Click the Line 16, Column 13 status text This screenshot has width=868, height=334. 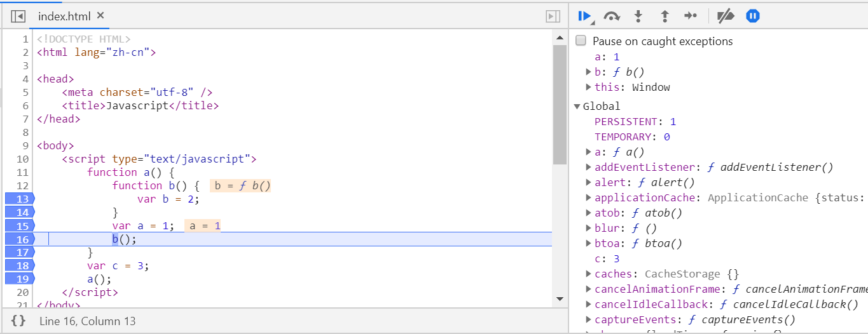[88, 321]
